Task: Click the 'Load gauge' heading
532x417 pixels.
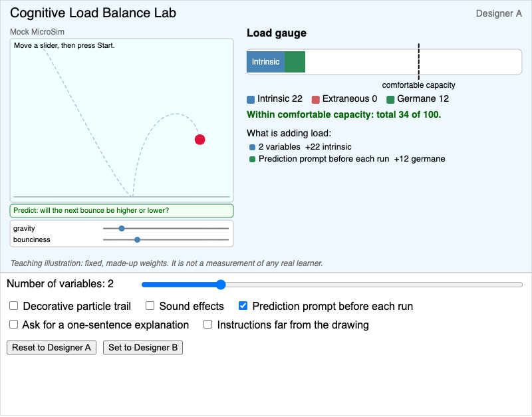Action: click(277, 33)
